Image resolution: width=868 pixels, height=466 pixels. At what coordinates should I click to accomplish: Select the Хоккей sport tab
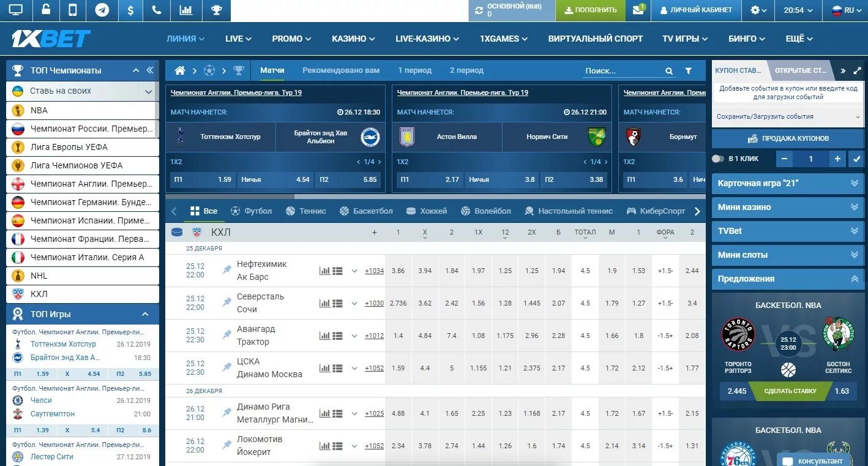tap(427, 211)
